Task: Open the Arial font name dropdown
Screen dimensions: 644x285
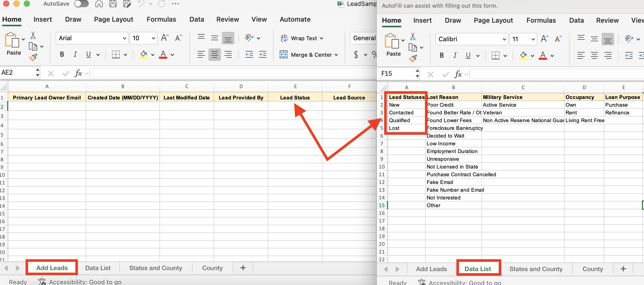Action: pos(124,38)
